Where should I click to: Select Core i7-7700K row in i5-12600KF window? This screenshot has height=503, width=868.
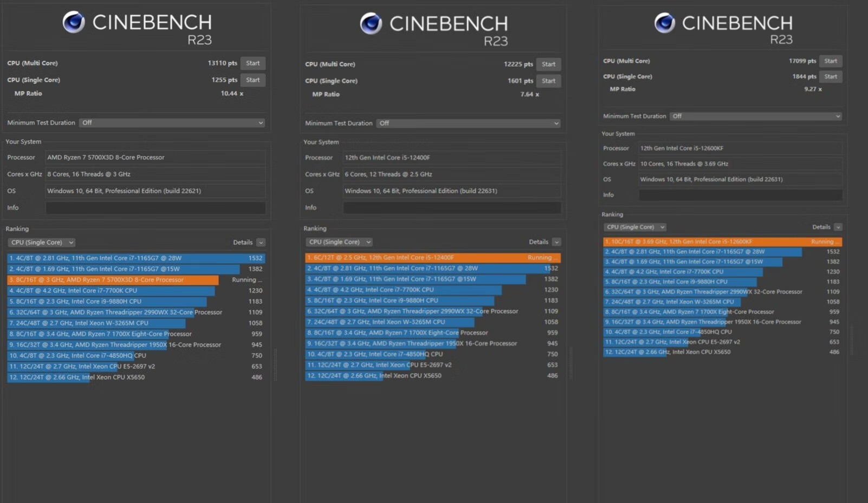[x=722, y=272]
